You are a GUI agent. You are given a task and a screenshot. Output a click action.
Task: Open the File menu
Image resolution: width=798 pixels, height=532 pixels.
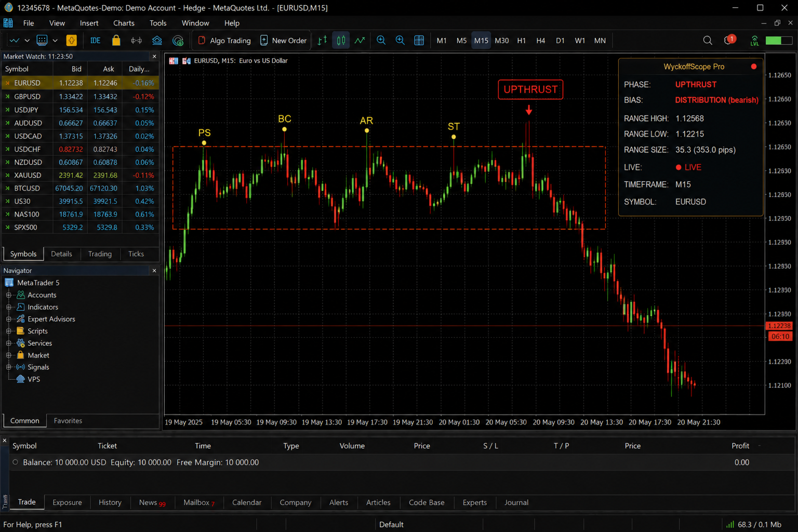(29, 23)
